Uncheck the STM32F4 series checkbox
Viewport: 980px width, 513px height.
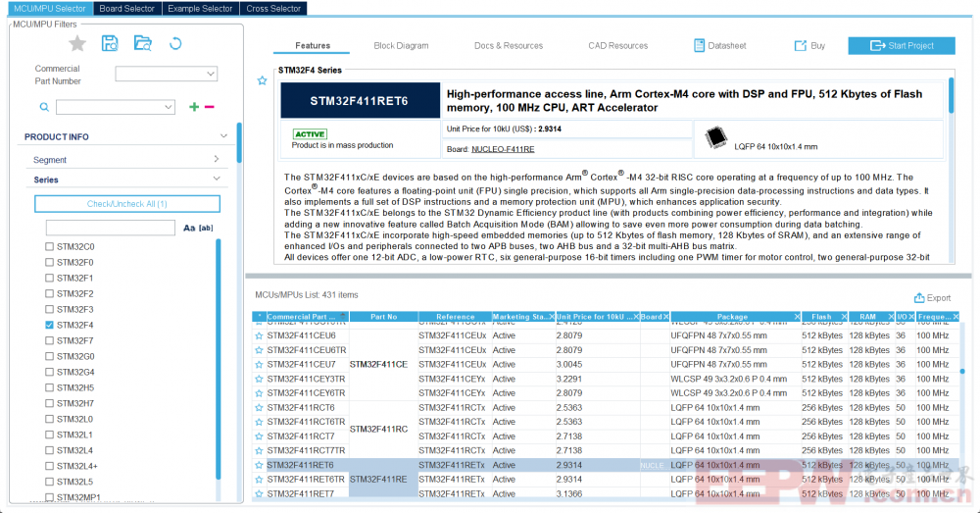click(x=49, y=325)
